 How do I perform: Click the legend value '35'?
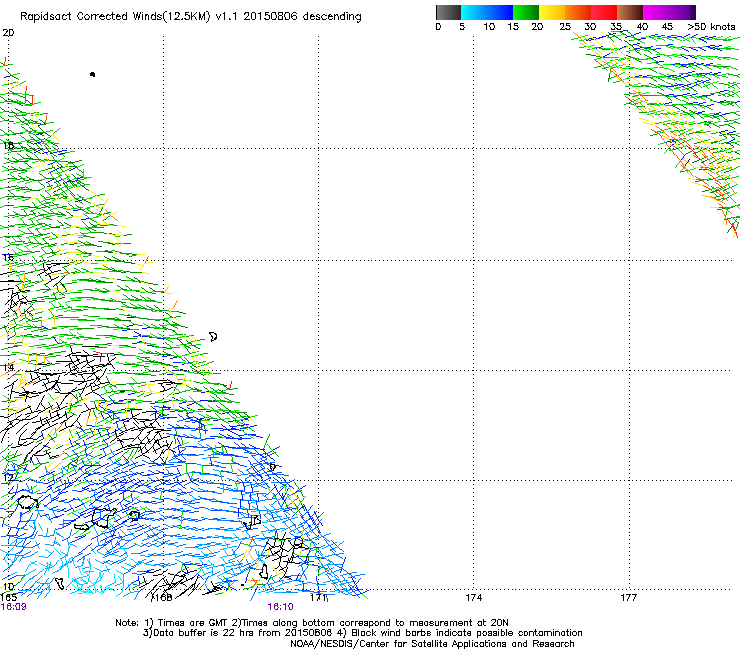[616, 27]
